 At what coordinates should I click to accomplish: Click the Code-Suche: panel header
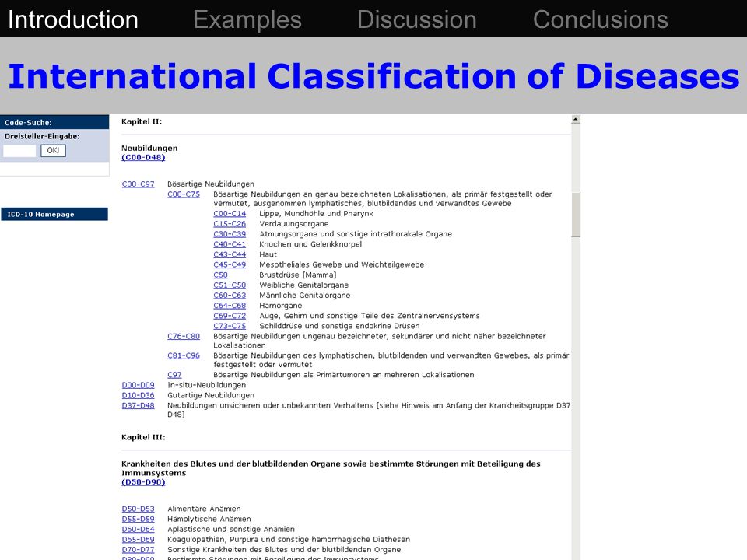click(54, 122)
